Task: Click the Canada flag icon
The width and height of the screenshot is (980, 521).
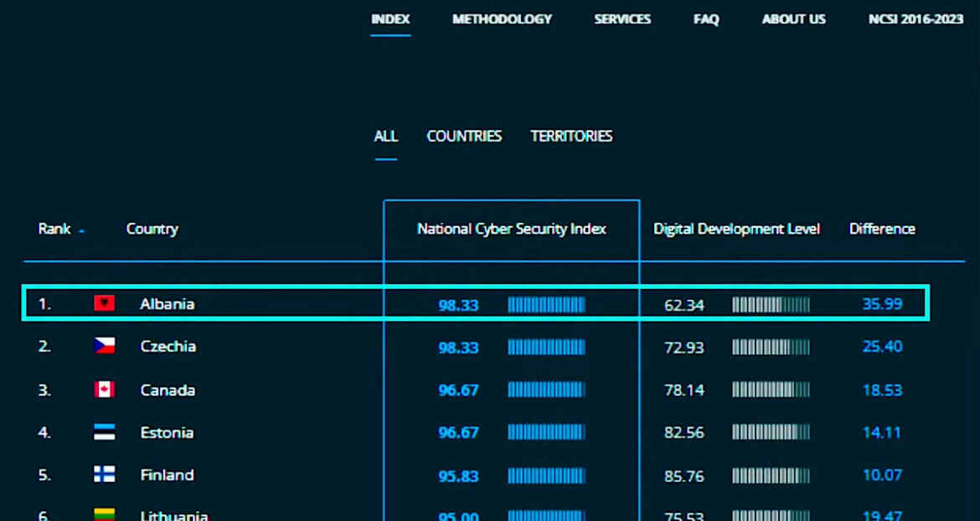Action: click(x=105, y=389)
